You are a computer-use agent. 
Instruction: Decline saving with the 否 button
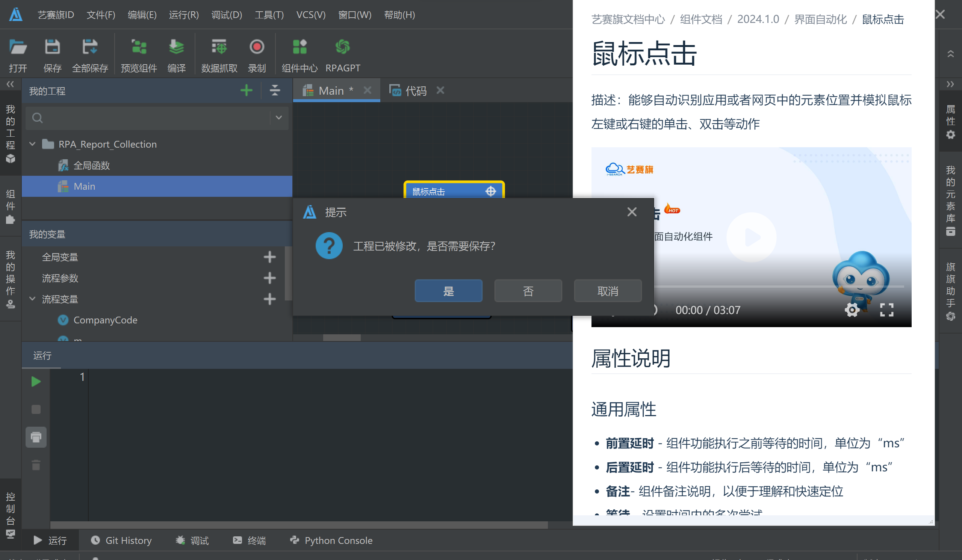click(x=528, y=291)
